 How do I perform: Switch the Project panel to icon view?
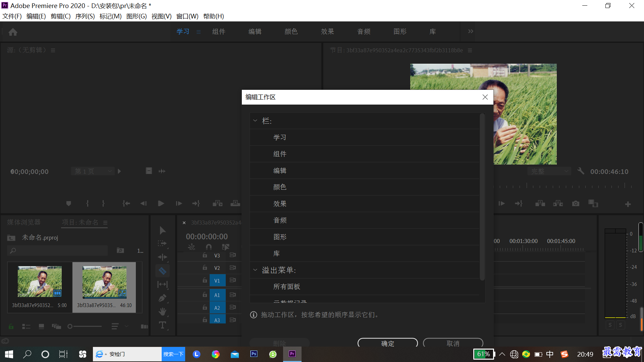click(x=42, y=326)
